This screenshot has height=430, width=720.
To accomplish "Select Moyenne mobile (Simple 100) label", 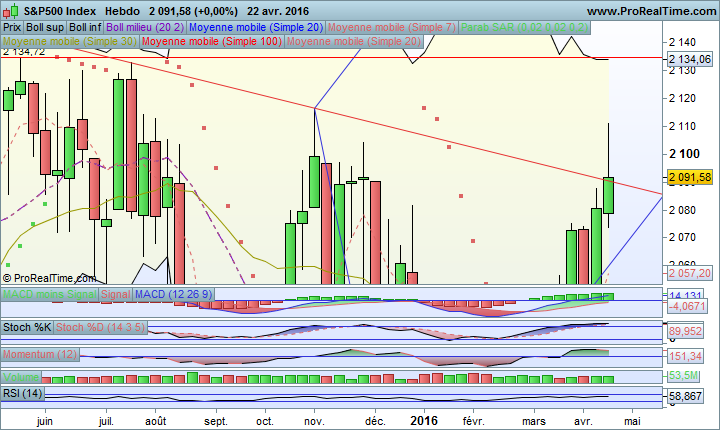I will point(212,41).
